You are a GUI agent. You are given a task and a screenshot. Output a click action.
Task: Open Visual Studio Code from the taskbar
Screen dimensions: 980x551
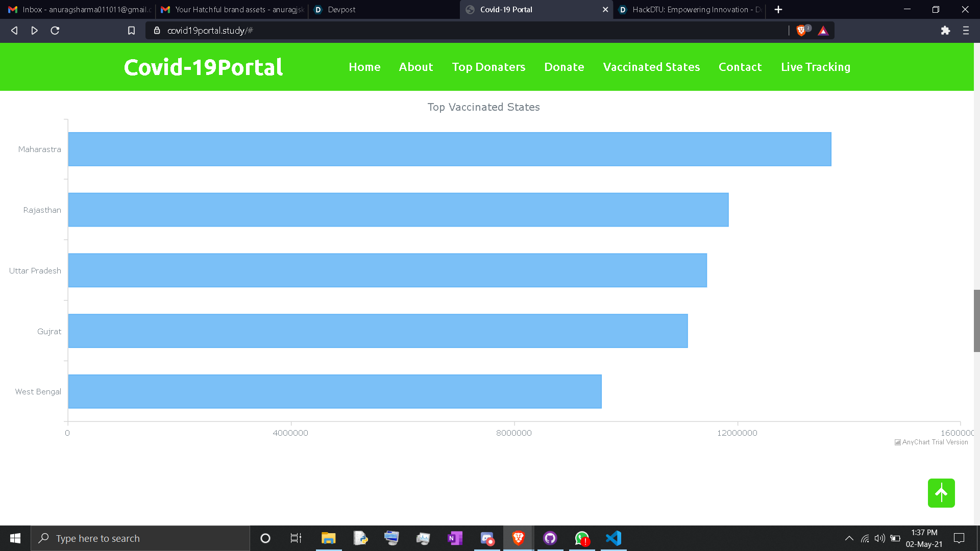point(614,538)
